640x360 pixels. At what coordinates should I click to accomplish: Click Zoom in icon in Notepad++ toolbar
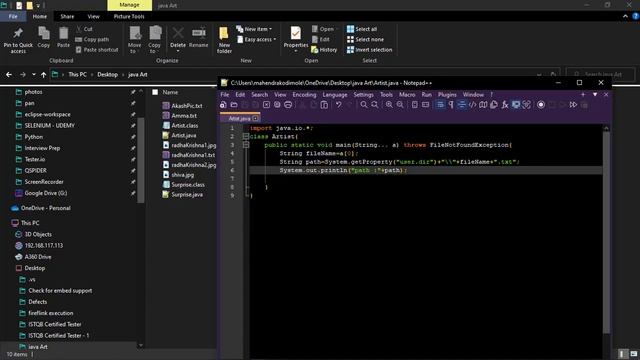pyautogui.click(x=389, y=105)
